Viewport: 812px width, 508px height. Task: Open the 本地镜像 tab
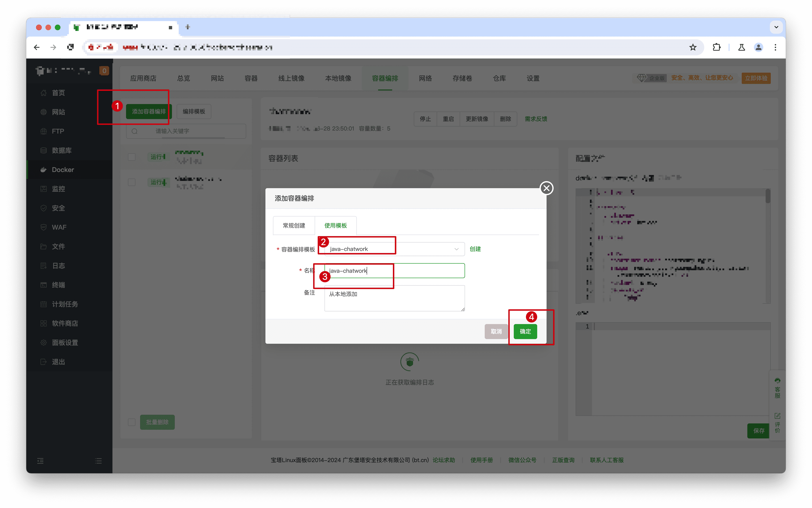[338, 78]
